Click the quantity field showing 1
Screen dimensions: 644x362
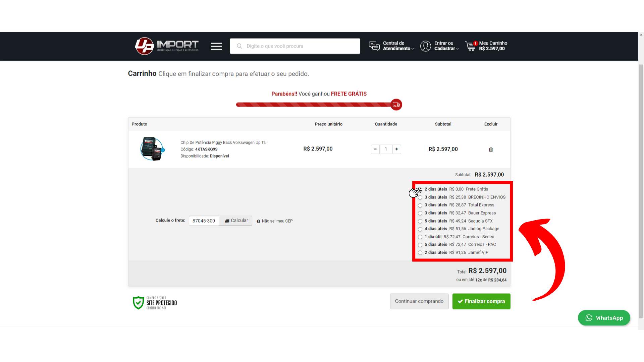coord(386,149)
